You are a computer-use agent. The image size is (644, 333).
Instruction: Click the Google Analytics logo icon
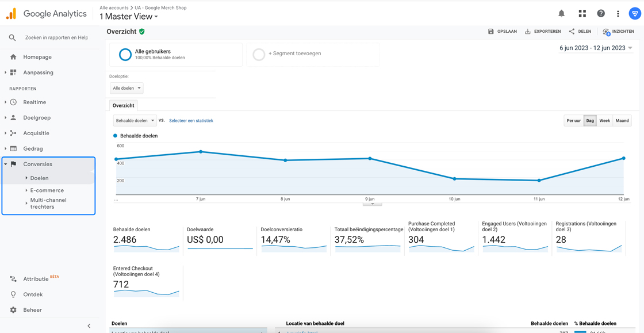pos(11,14)
